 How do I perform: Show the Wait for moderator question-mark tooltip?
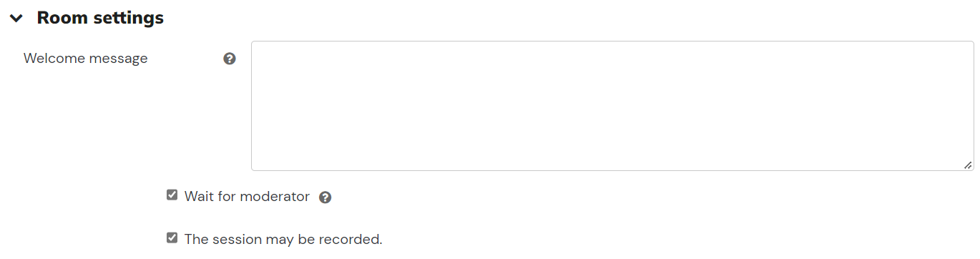pyautogui.click(x=325, y=197)
